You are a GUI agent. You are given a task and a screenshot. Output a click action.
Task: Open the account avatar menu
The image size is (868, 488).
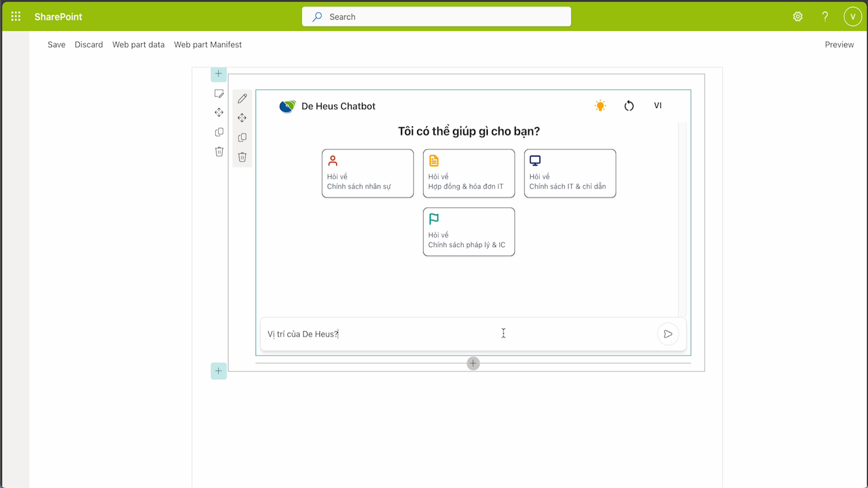[x=853, y=17]
